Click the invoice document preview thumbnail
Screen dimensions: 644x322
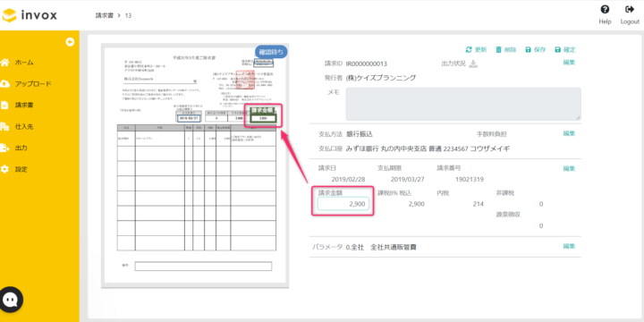[x=195, y=166]
